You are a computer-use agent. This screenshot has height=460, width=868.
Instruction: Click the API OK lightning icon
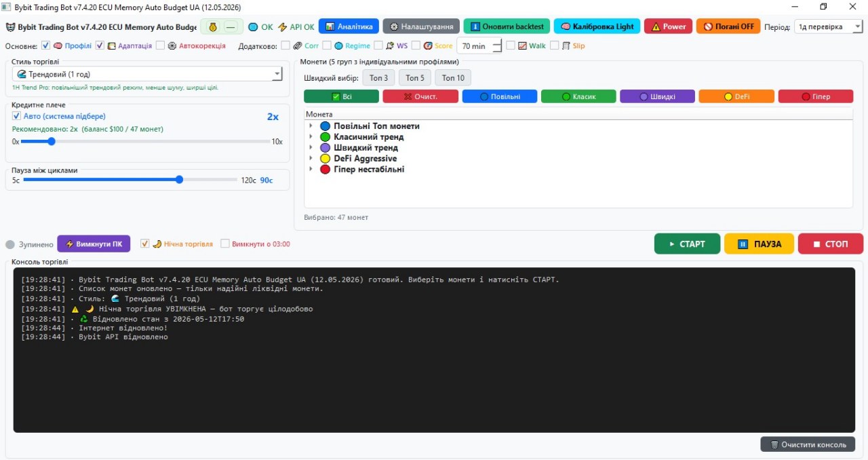point(283,27)
